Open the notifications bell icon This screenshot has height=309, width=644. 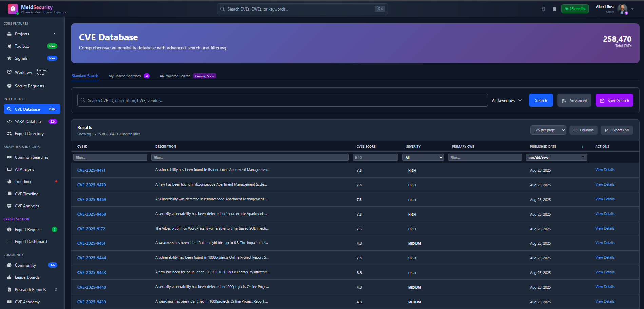543,9
